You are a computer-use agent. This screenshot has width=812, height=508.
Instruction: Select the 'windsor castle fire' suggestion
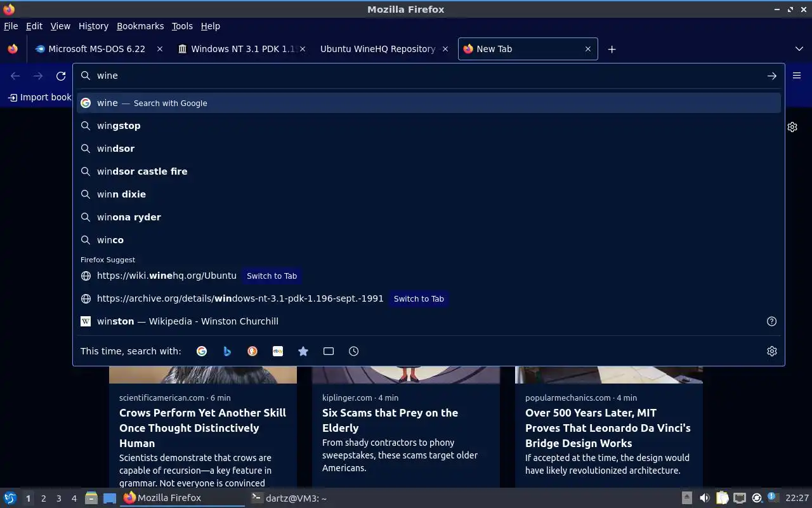coord(428,171)
